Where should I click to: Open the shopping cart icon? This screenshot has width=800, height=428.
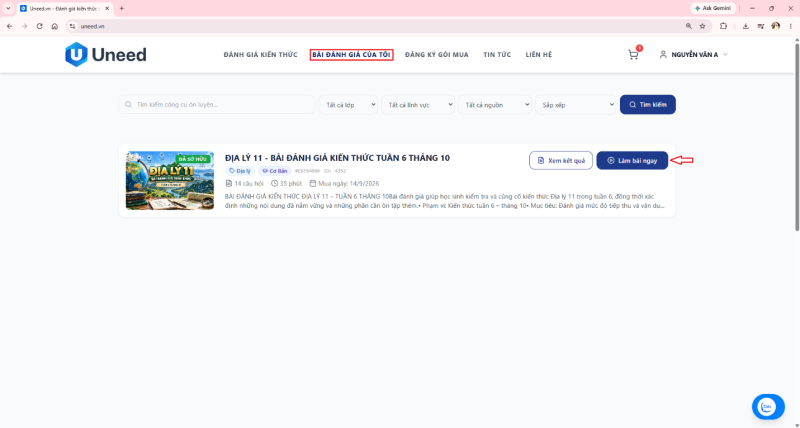click(x=633, y=55)
